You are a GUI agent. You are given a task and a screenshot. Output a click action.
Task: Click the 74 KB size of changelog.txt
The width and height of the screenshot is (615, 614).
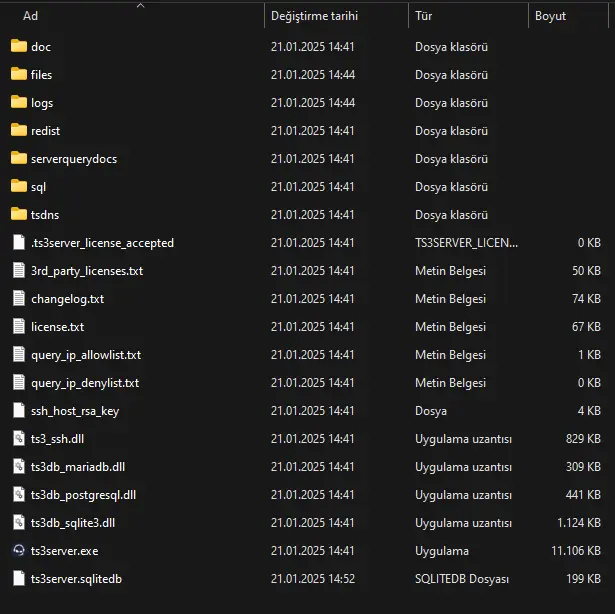(x=586, y=299)
